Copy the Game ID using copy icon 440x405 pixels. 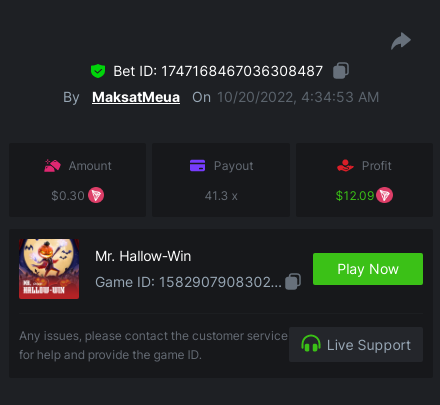(x=293, y=282)
